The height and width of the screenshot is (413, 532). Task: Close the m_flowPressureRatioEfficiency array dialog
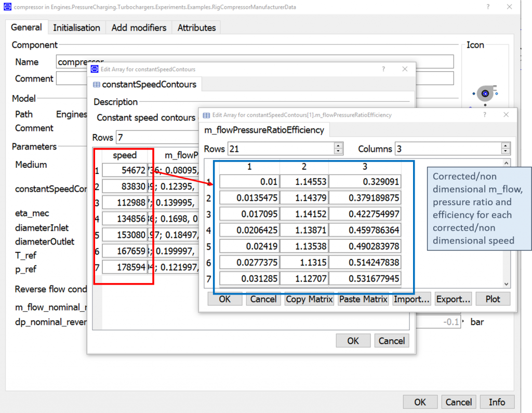[506, 115]
